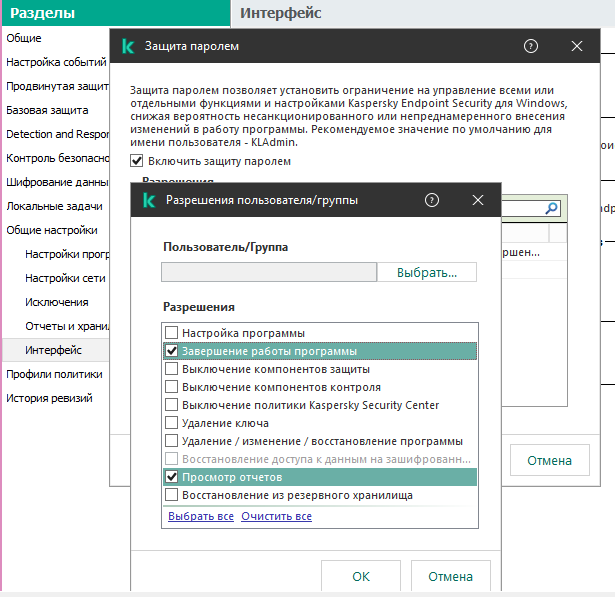This screenshot has height=597, width=615.
Task: Click the Интерфейс page heading
Action: tap(280, 13)
